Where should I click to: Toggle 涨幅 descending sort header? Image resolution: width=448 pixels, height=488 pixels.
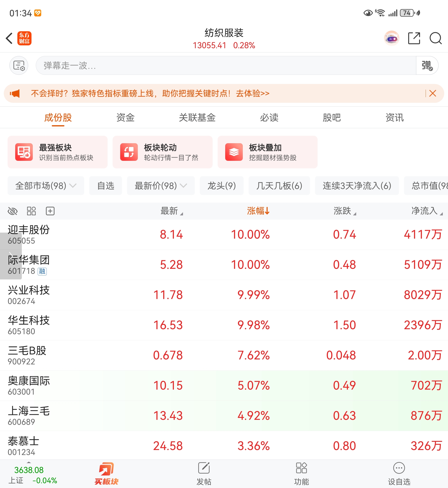tap(258, 211)
